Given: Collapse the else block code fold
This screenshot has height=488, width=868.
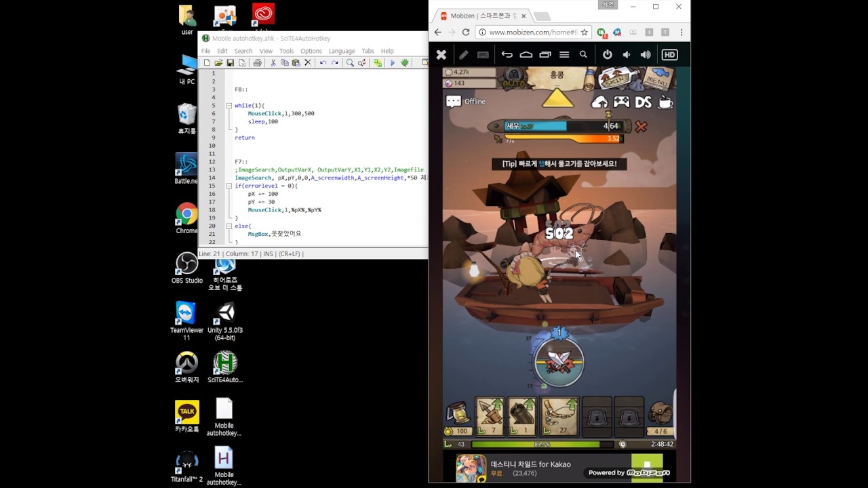Looking at the screenshot, I should pos(229,226).
